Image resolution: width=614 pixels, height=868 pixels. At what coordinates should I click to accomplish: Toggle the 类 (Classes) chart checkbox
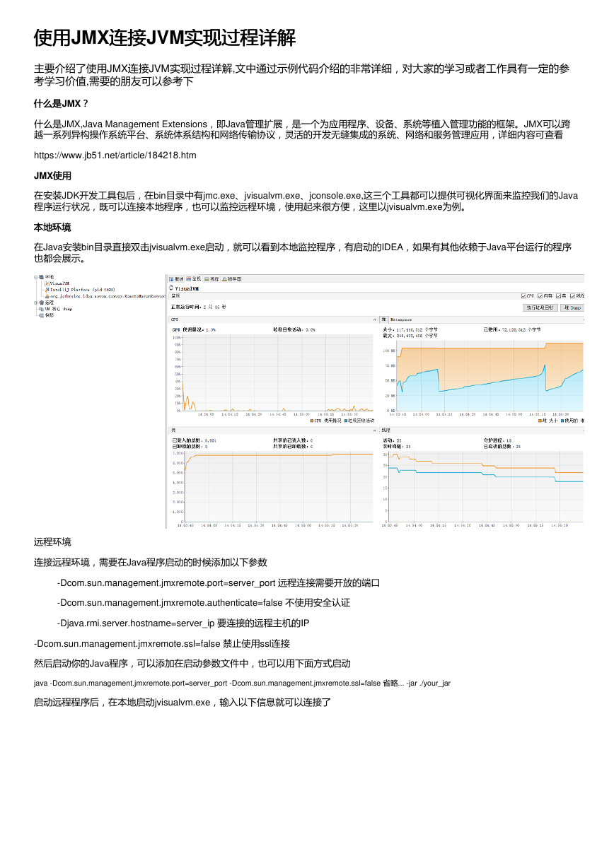[558, 295]
